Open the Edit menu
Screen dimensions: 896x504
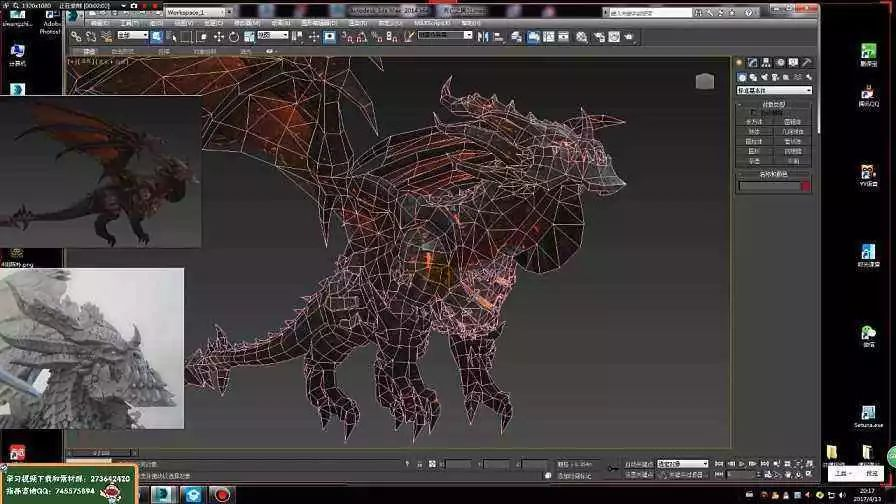99,23
